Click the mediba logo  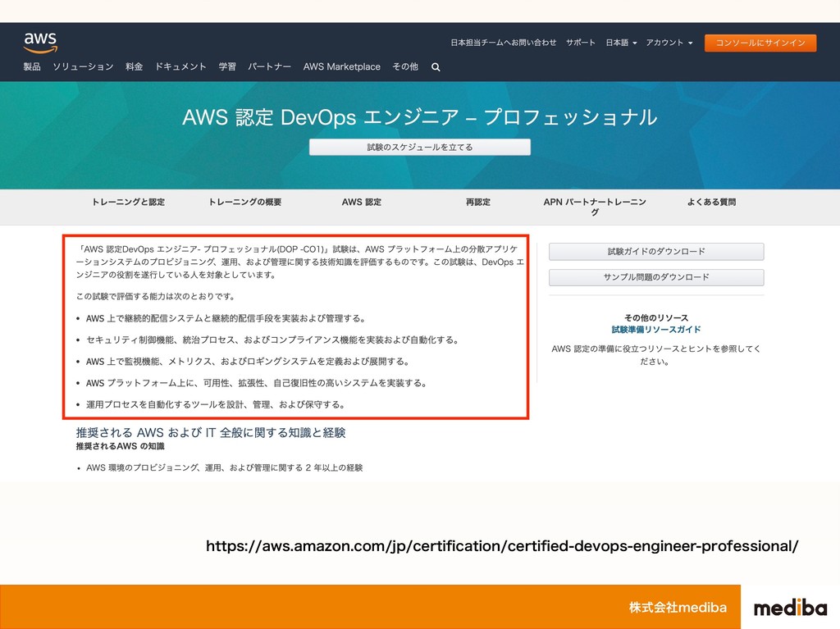pos(790,608)
